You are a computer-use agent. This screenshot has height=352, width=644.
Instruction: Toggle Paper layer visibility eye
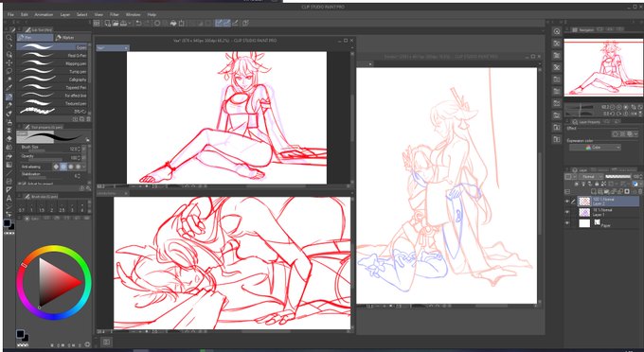point(566,222)
